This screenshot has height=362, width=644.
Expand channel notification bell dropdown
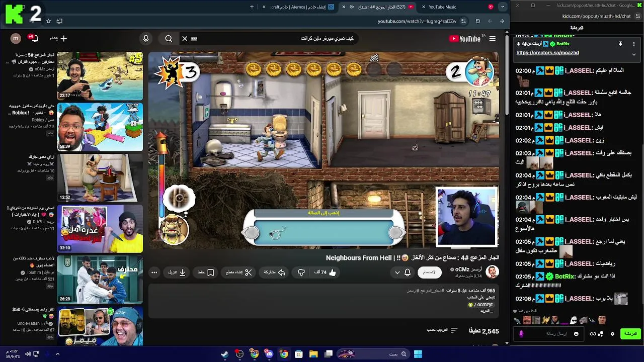403,273
